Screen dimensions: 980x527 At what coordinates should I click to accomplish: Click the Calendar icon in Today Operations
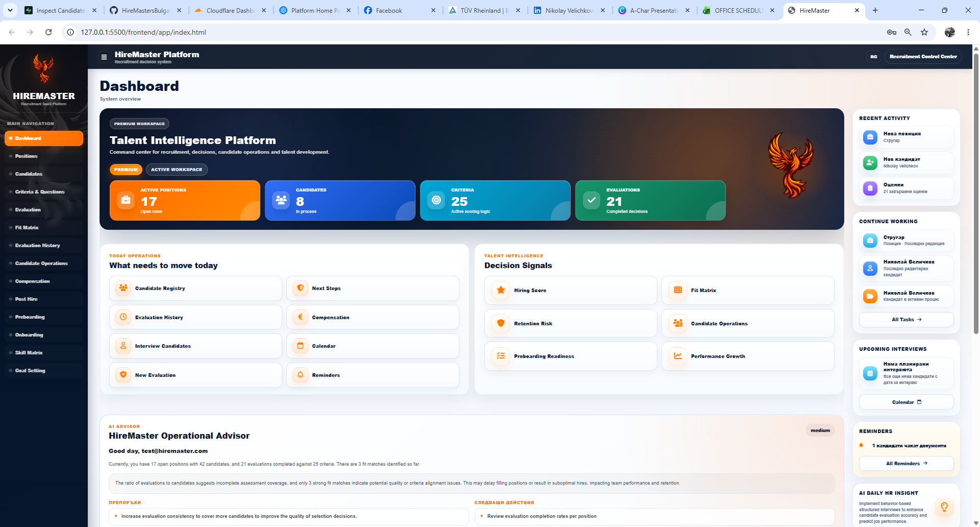click(300, 346)
